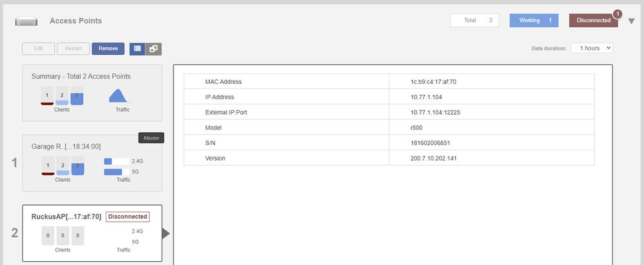The height and width of the screenshot is (265, 644).
Task: Click the Disconnected status badge on RuckusAP
Action: click(x=128, y=217)
